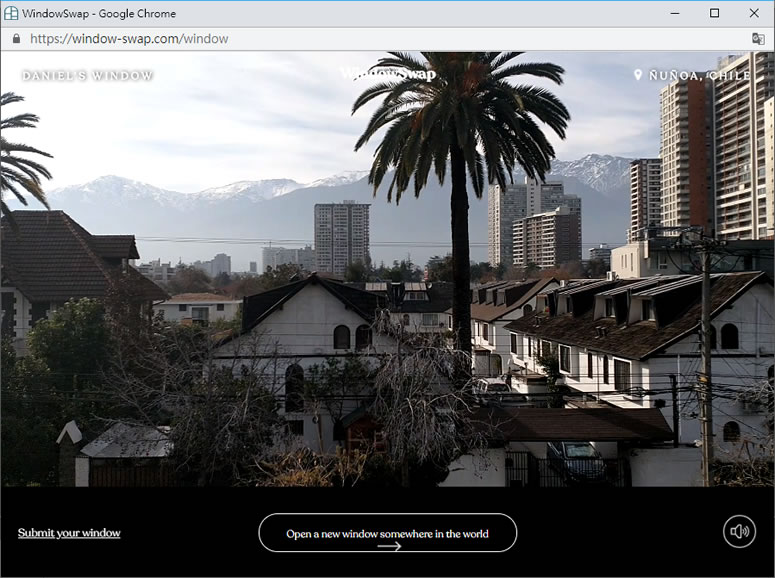View site security via the padlock icon
This screenshot has width=775, height=578.
[x=16, y=39]
